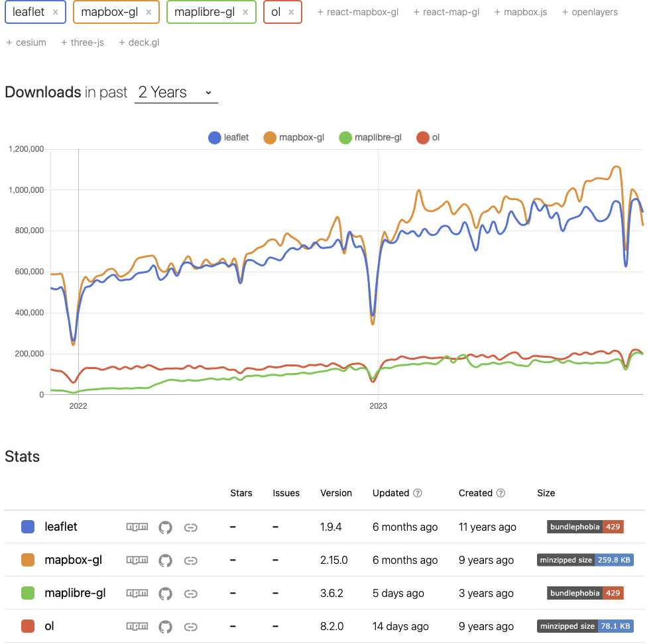Viewport: 661px width, 644px height.
Task: Add deck.gl suggestion to comparison
Action: (139, 42)
